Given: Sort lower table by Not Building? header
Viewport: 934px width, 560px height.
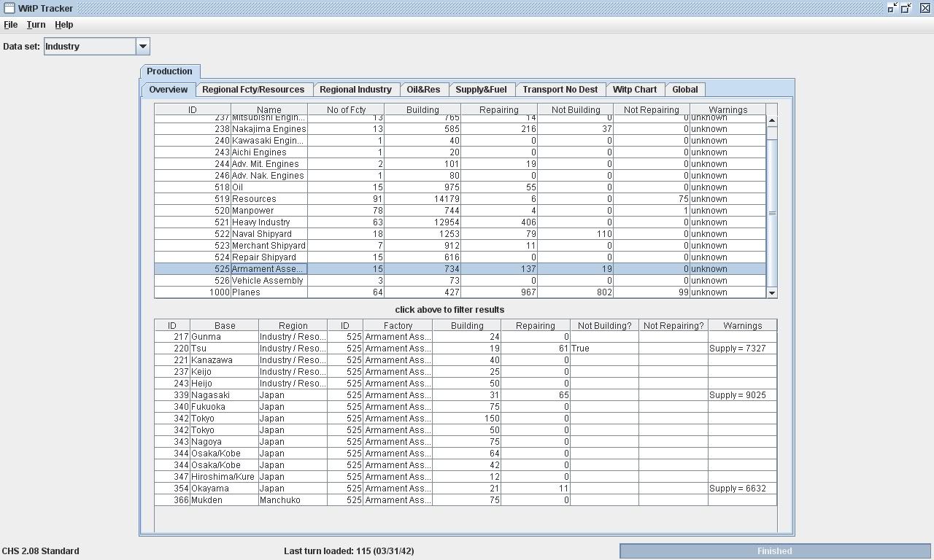Looking at the screenshot, I should click(604, 326).
